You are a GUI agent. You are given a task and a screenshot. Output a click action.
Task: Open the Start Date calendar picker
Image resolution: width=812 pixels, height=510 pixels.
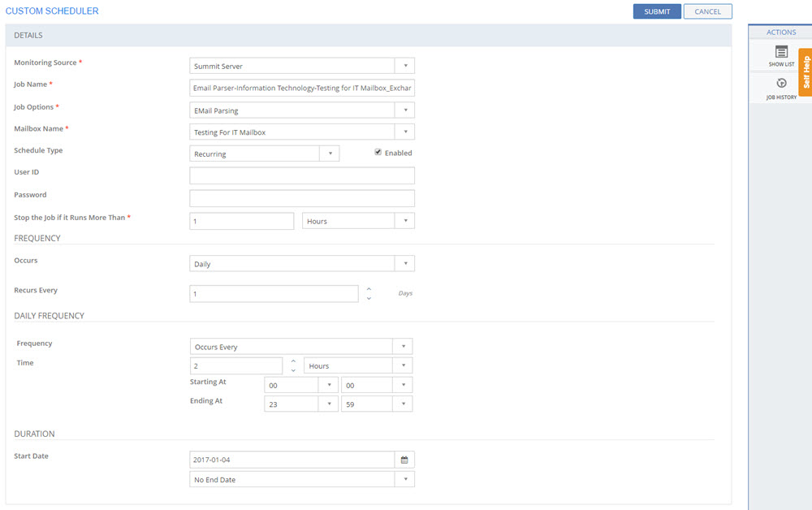[x=404, y=460]
